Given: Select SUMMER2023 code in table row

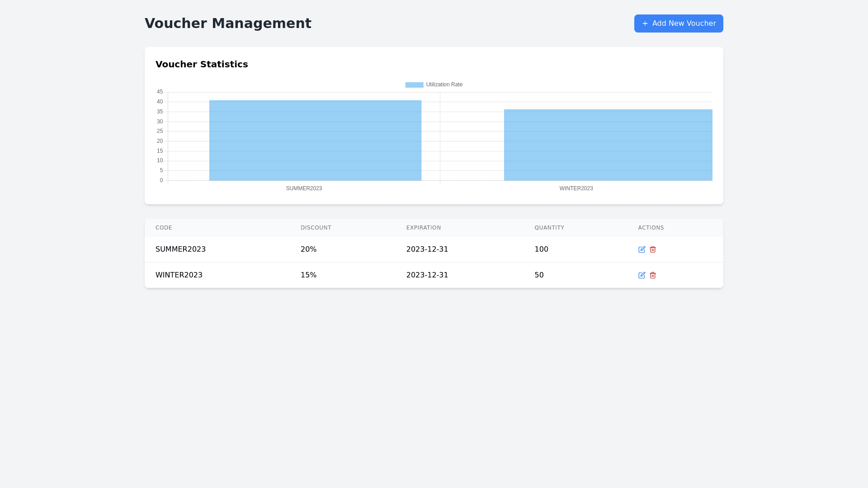Looking at the screenshot, I should point(180,249).
